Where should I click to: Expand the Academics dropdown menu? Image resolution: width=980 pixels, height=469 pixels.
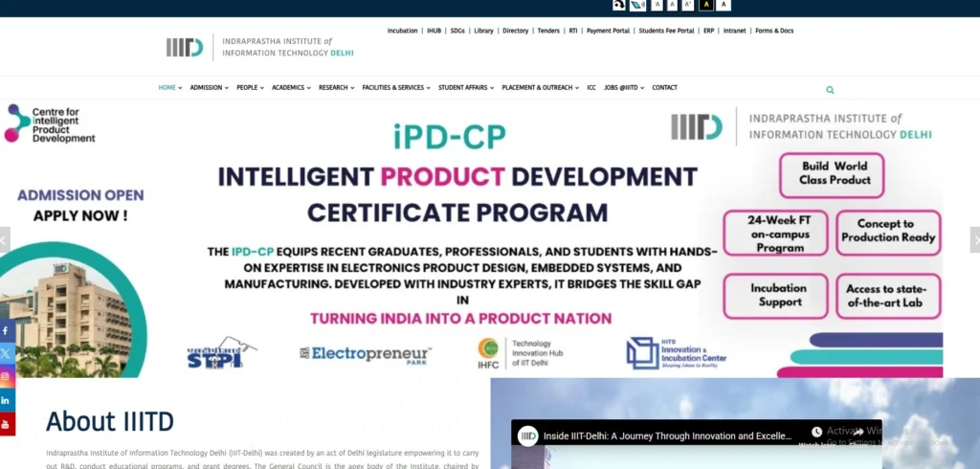(291, 88)
